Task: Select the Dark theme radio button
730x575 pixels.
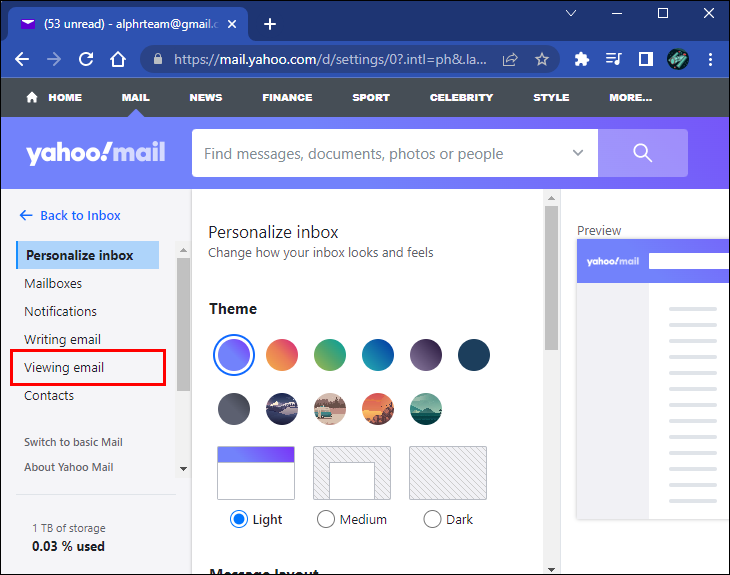Action: (x=432, y=519)
